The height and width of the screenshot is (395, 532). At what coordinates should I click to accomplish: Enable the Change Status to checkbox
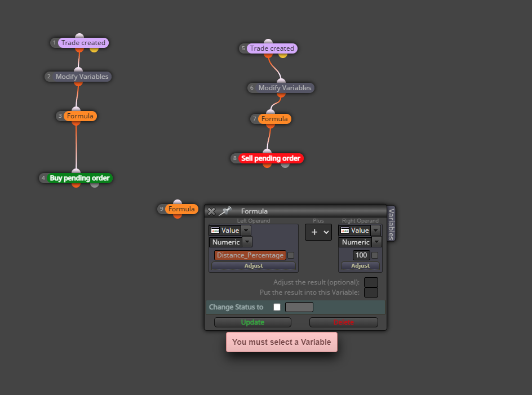click(x=277, y=307)
